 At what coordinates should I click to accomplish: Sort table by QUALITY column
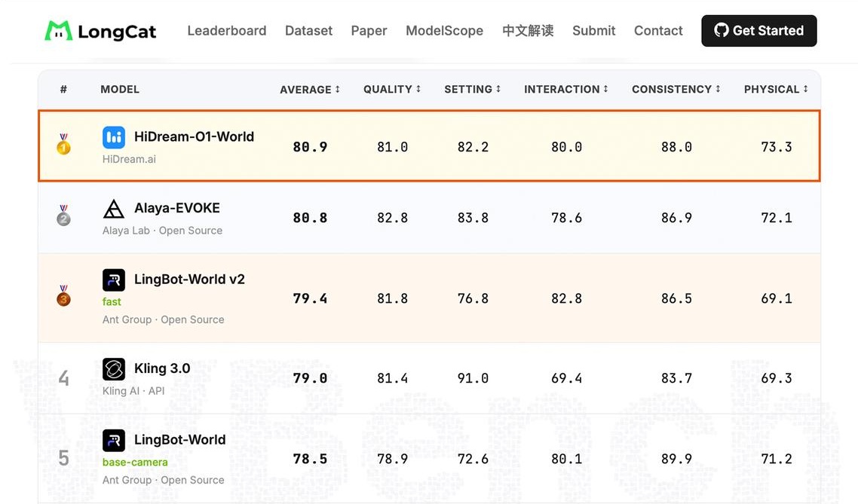click(392, 89)
